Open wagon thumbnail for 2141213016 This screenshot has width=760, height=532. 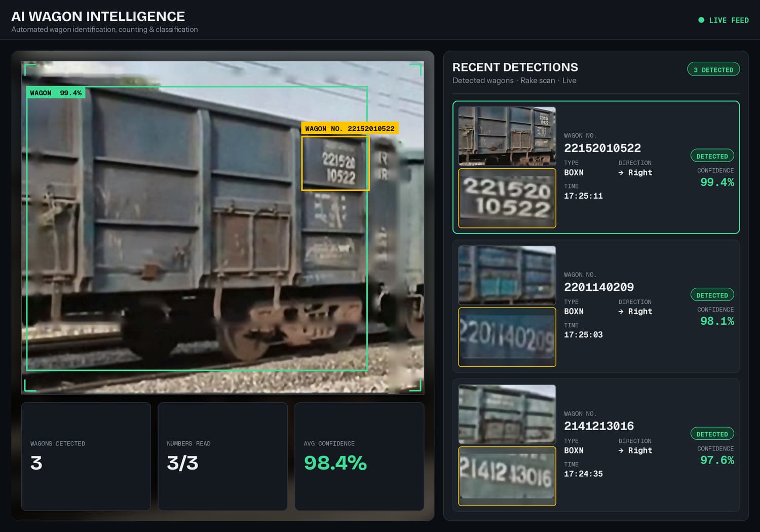click(507, 414)
